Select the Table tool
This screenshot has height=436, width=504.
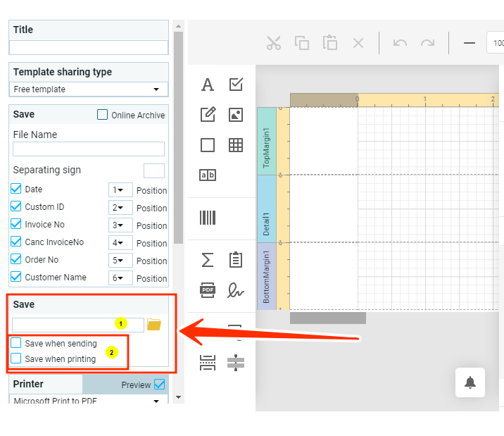pos(236,145)
